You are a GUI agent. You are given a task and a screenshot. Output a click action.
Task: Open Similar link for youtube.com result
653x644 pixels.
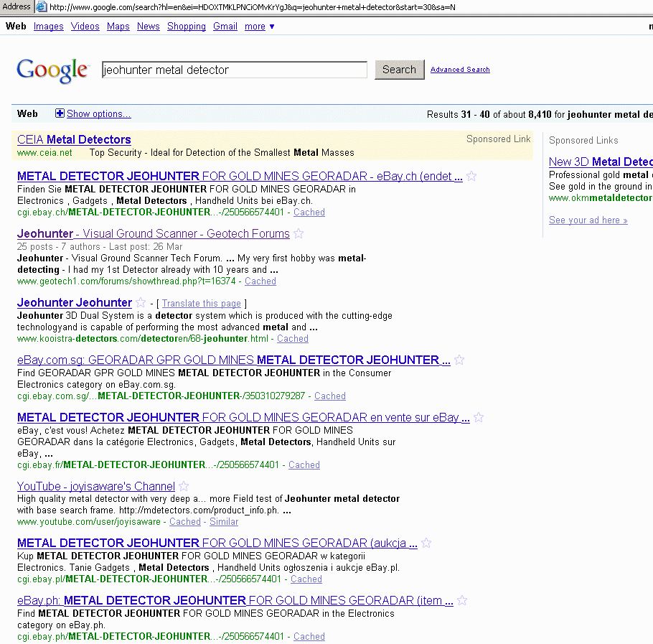coord(224,521)
